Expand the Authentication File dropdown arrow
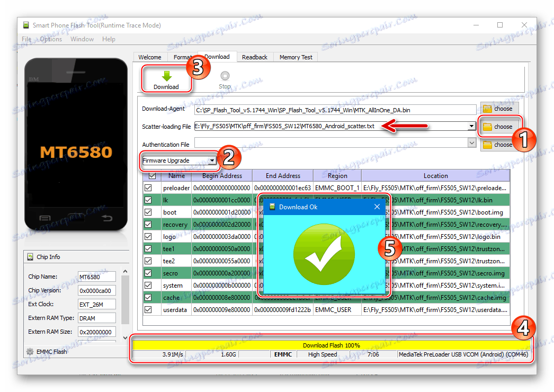 (472, 143)
